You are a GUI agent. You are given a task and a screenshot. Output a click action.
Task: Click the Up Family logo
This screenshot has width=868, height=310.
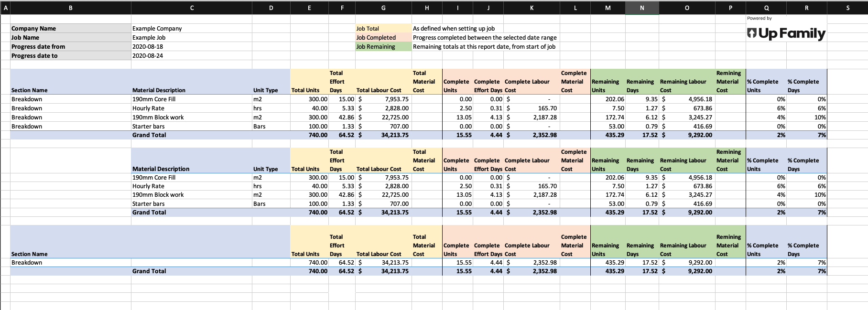click(786, 33)
